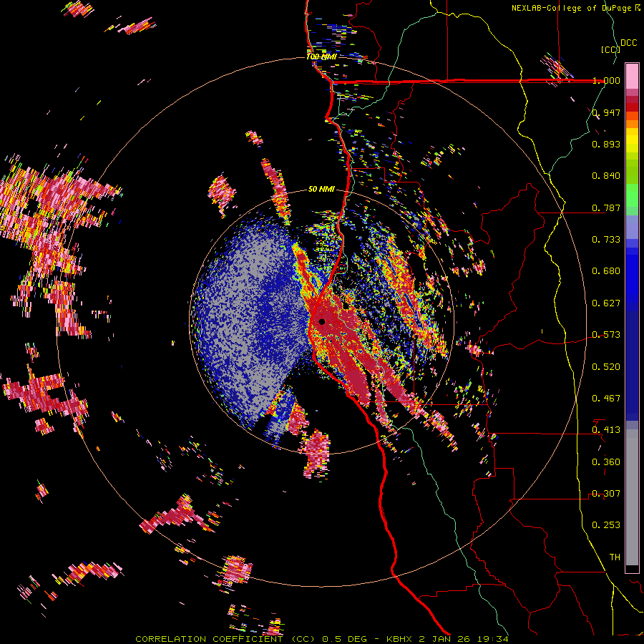This screenshot has width=644, height=644.
Task: Click the DCC product label
Action: (628, 43)
